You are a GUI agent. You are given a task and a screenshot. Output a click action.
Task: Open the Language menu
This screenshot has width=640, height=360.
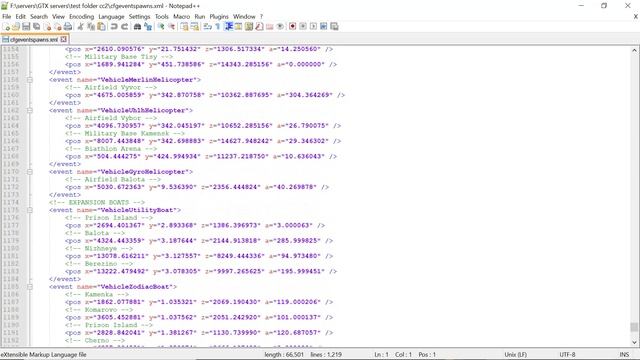tap(111, 17)
